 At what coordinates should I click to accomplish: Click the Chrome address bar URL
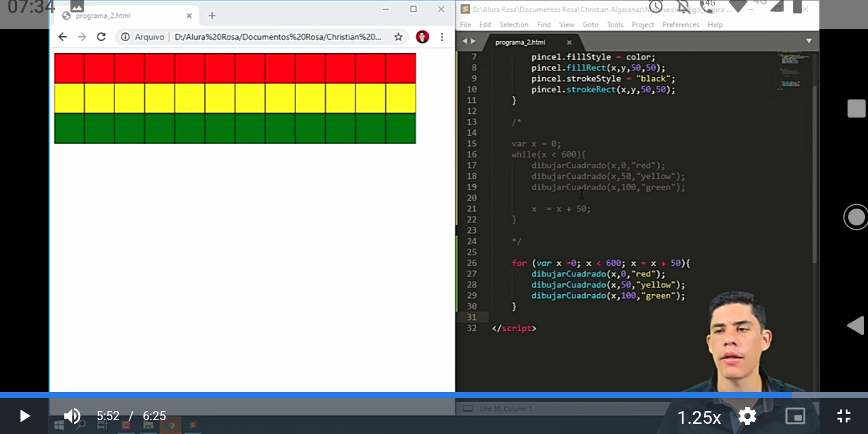278,37
